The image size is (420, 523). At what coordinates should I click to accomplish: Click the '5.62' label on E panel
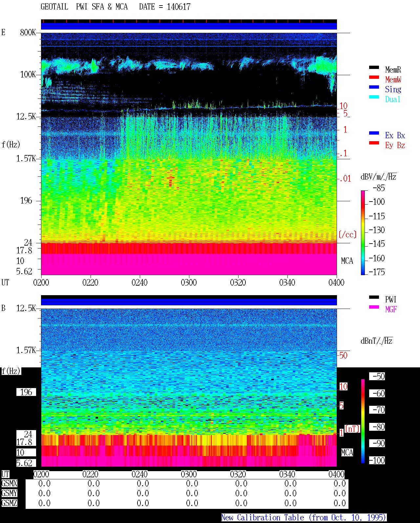(24, 272)
